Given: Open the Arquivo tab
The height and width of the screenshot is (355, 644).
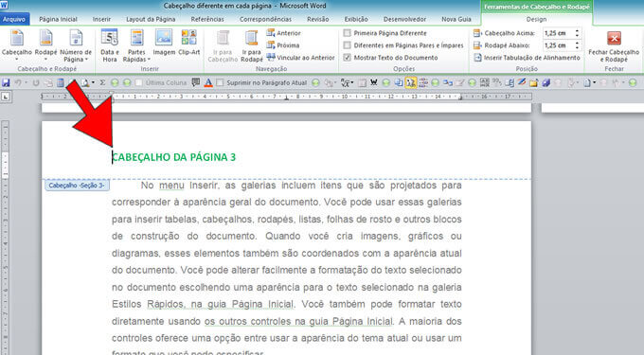Looking at the screenshot, I should pyautogui.click(x=14, y=19).
